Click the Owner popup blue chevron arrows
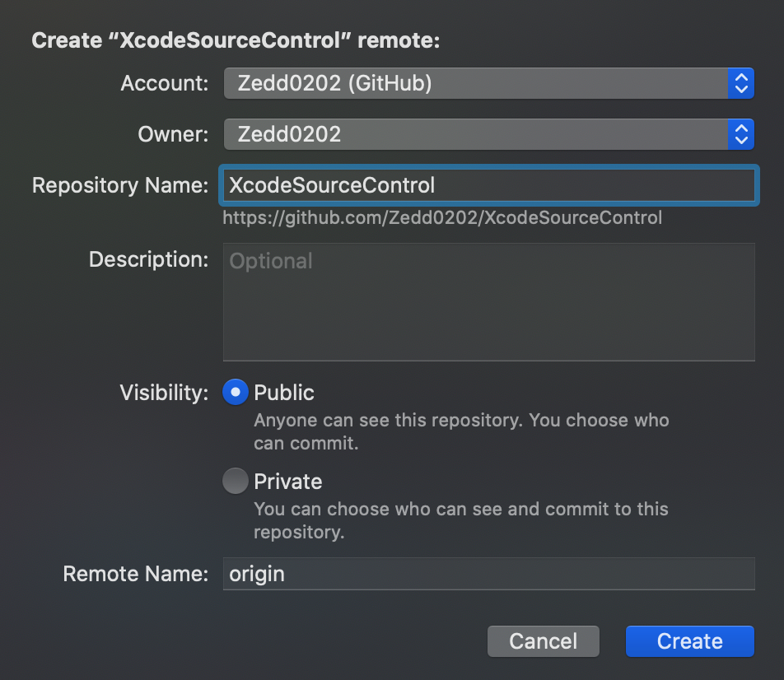The image size is (784, 680). pyautogui.click(x=741, y=134)
